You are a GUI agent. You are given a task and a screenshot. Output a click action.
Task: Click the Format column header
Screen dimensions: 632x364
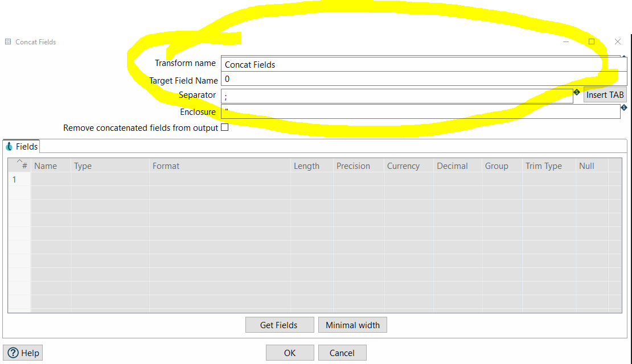(220, 166)
